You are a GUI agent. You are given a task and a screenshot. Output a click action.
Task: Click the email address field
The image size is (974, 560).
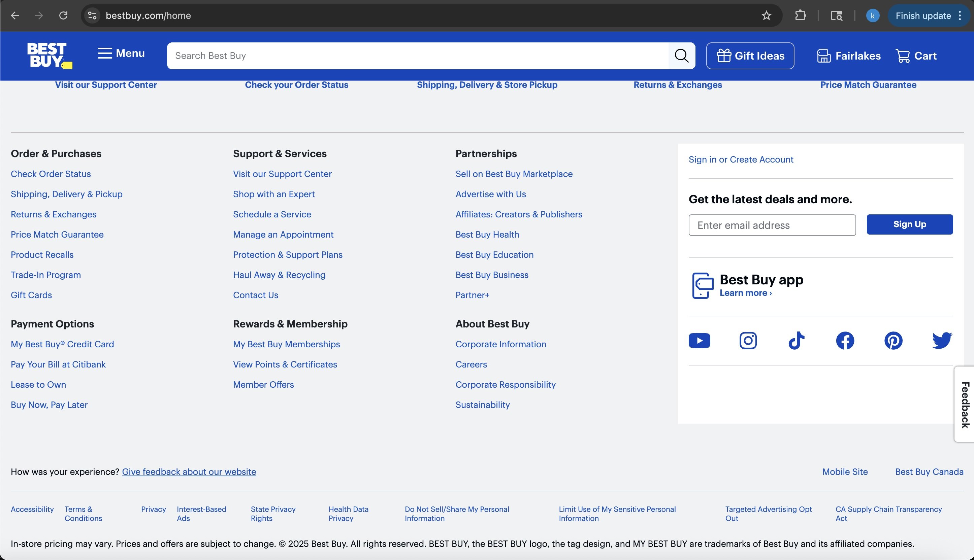pyautogui.click(x=772, y=225)
